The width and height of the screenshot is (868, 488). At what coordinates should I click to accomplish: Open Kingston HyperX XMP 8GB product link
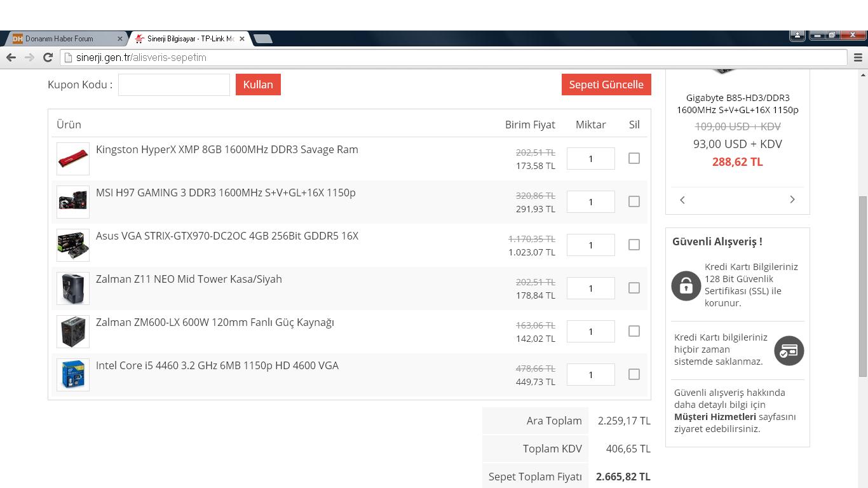pyautogui.click(x=227, y=149)
